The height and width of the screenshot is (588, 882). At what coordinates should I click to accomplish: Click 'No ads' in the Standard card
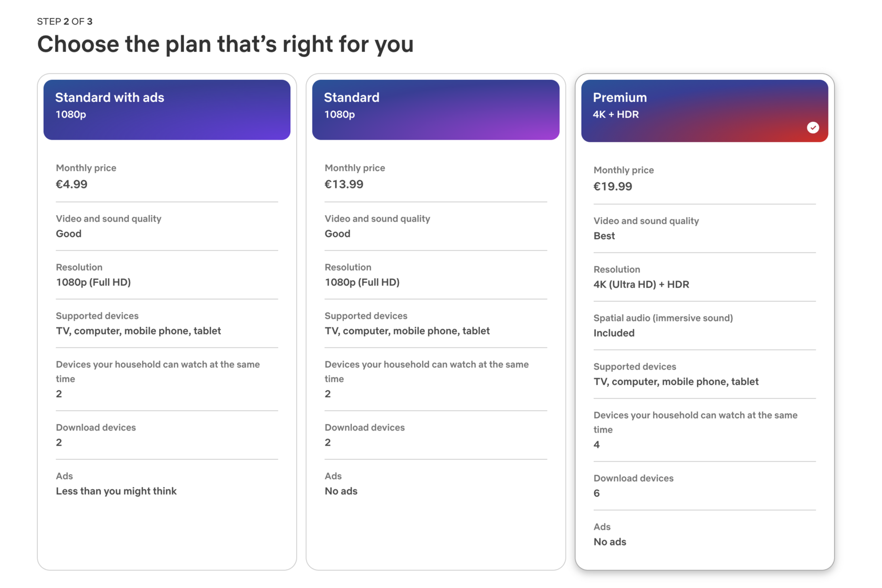[x=341, y=491]
